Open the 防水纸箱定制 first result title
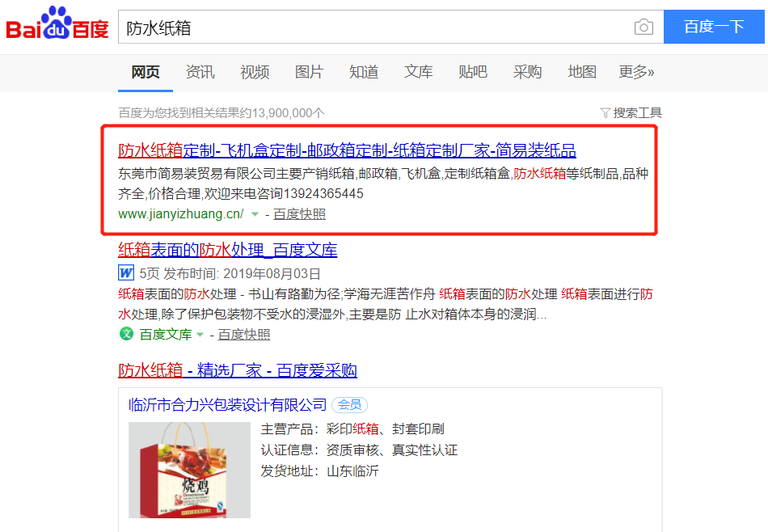768x532 pixels. [347, 150]
